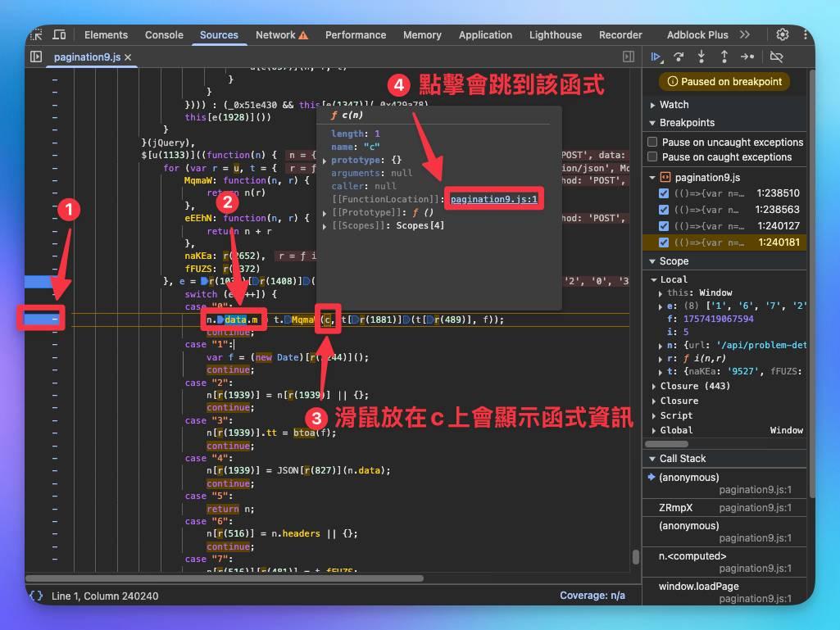Step into next function call
This screenshot has width=840, height=630.
702,57
